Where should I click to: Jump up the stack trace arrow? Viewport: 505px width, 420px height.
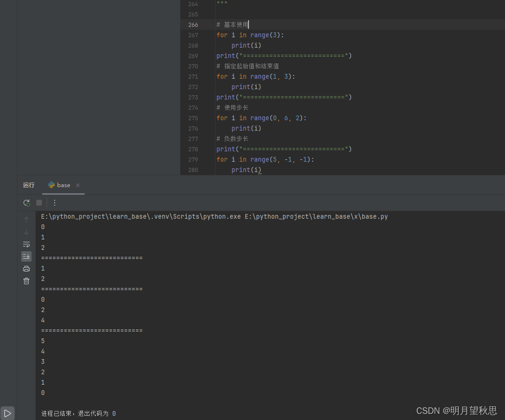coord(26,220)
